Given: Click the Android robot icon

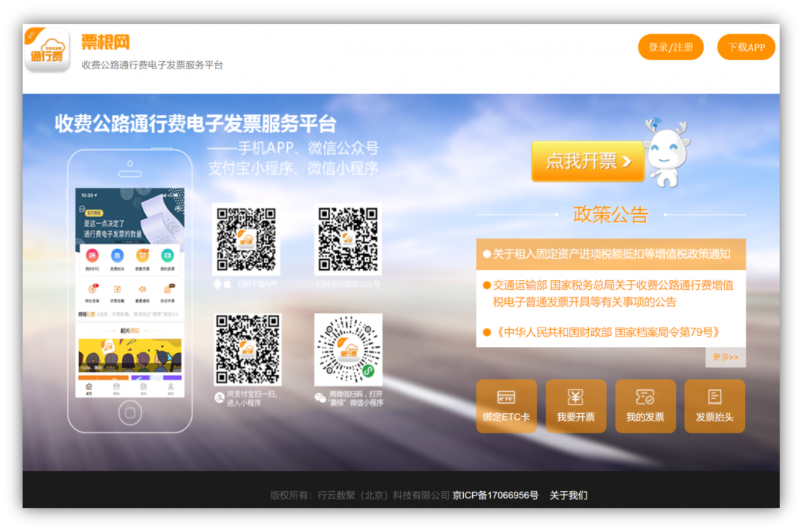Looking at the screenshot, I should pyautogui.click(x=218, y=285).
